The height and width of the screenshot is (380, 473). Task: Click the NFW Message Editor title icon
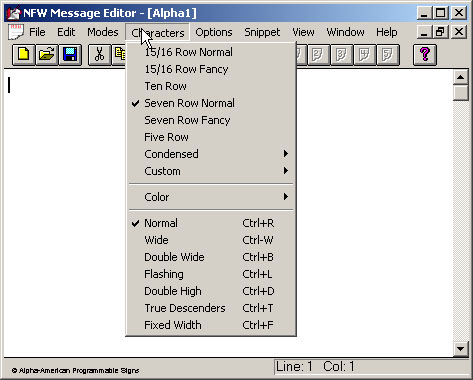14,13
